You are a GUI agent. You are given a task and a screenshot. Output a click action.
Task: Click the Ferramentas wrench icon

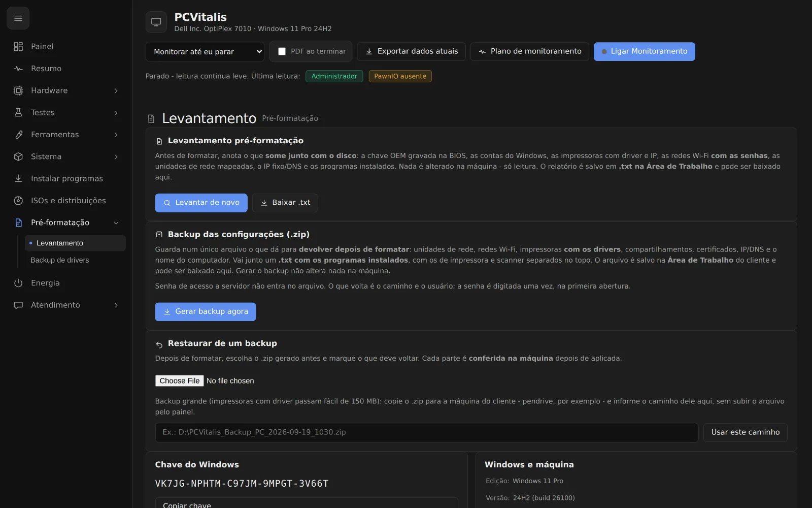(x=18, y=135)
